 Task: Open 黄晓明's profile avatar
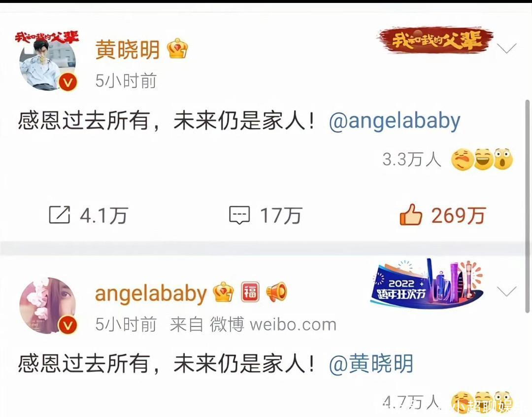point(47,61)
